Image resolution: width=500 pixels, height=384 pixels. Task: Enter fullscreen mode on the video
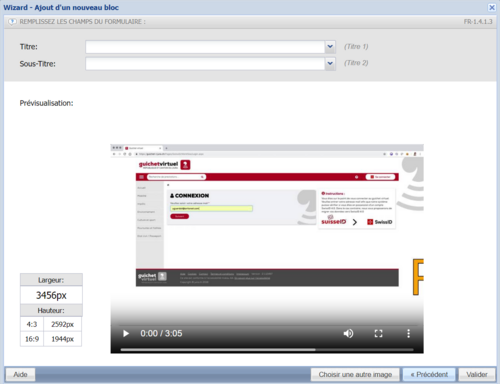tap(378, 333)
